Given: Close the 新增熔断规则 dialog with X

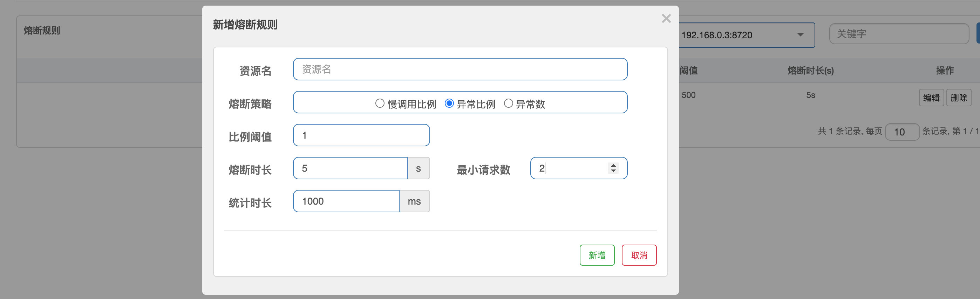Looking at the screenshot, I should click(x=666, y=19).
